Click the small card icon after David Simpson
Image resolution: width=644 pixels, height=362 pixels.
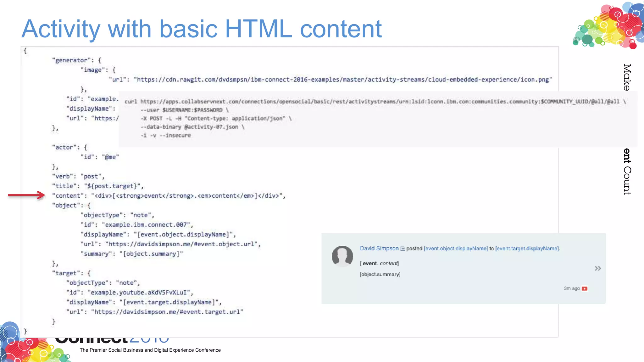[402, 249]
